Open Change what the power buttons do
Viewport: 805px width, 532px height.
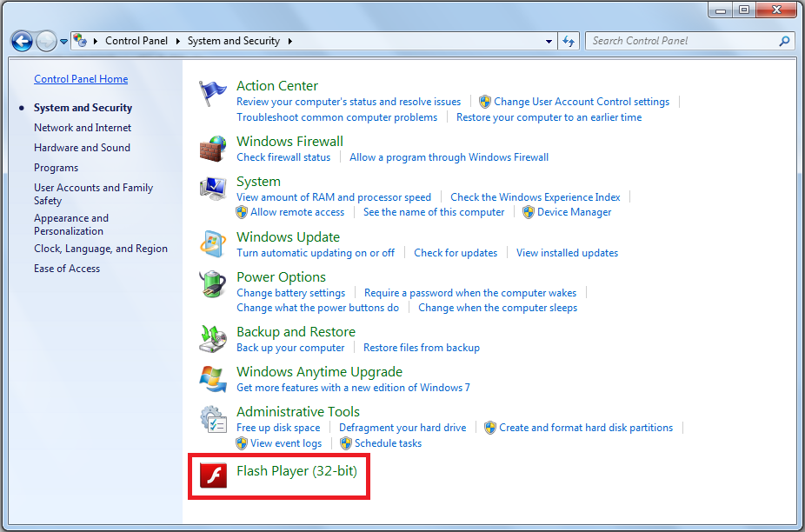point(318,308)
